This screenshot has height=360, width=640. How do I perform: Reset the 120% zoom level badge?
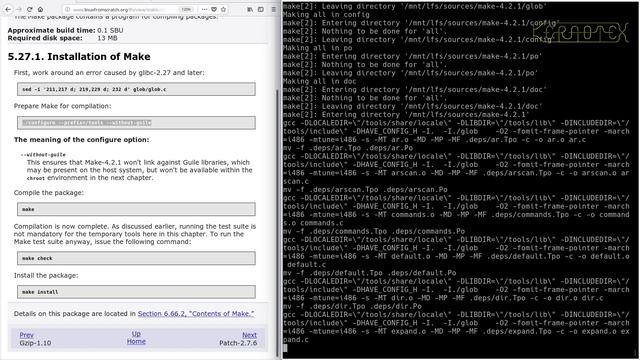pos(186,9)
